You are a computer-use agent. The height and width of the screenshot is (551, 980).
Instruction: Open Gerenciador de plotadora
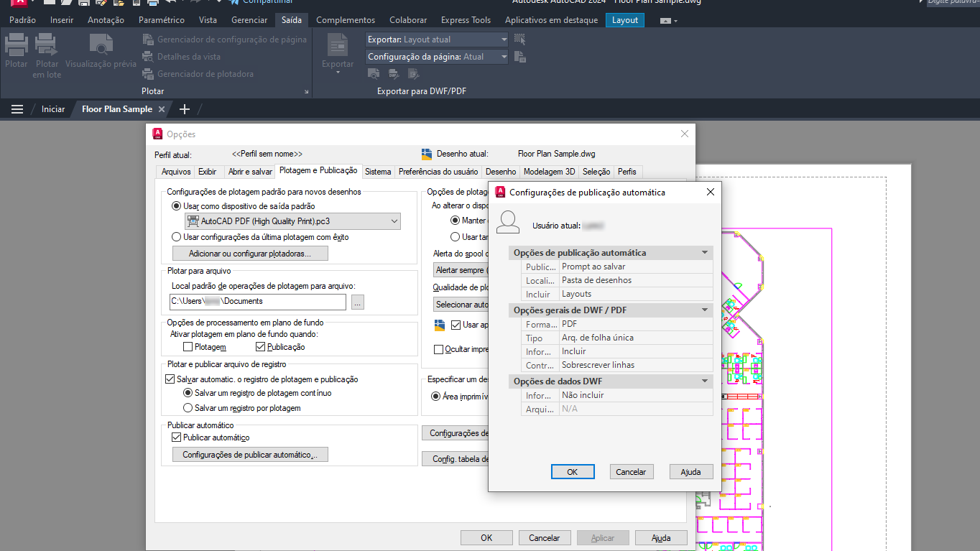tap(198, 74)
